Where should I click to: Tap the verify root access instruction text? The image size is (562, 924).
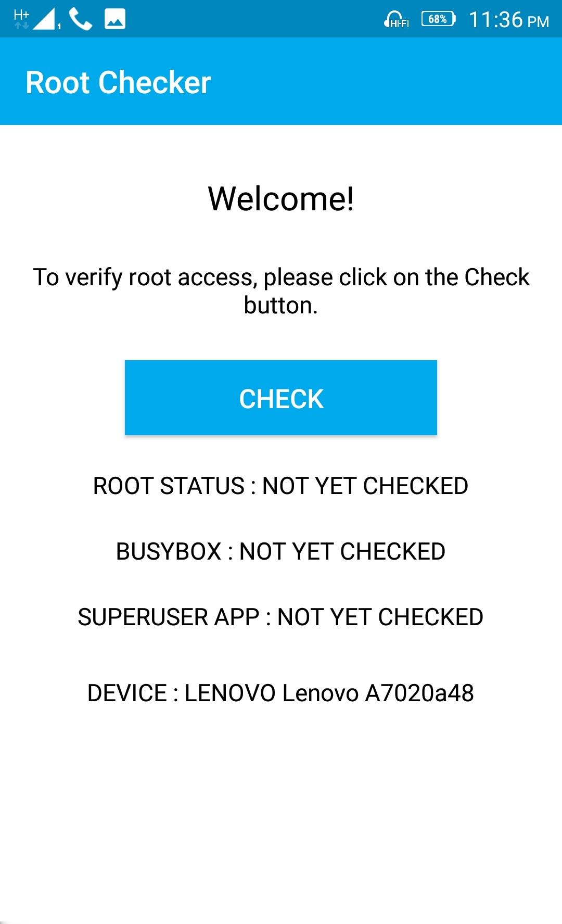tap(281, 291)
